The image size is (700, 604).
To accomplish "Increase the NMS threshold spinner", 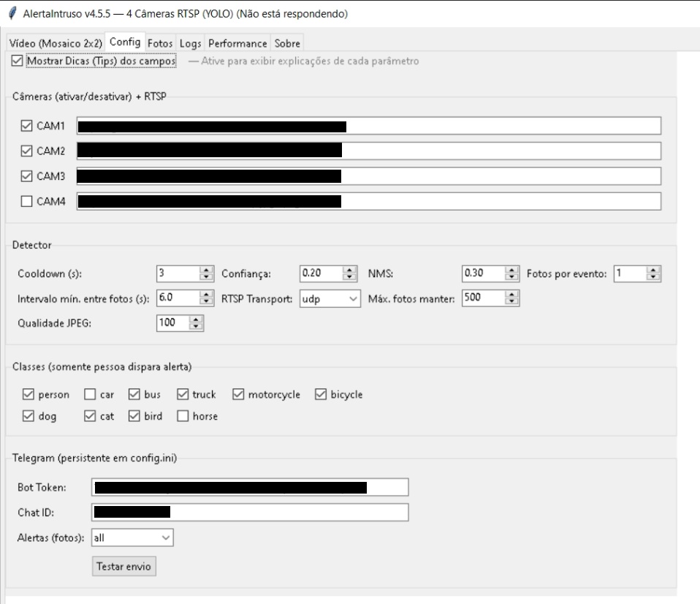I will (512, 270).
